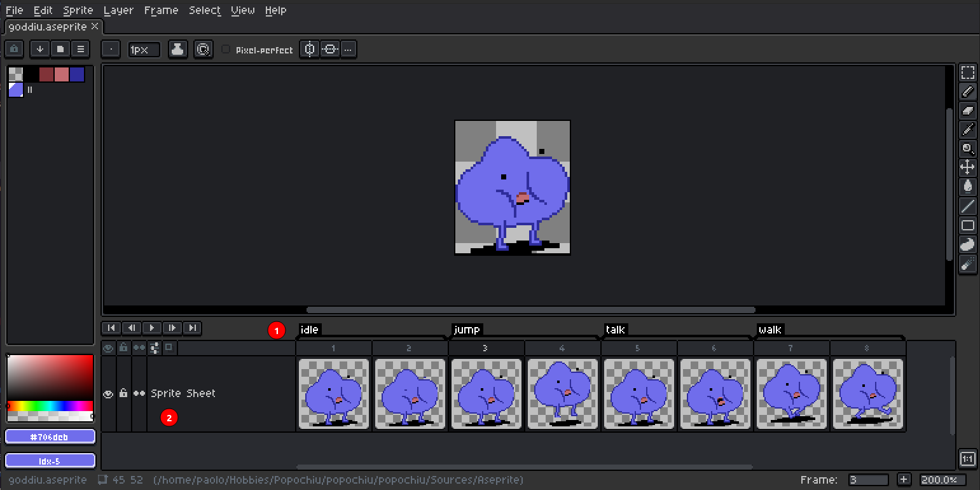Enable the Pixel-perfect checkbox
980x490 pixels.
[x=226, y=49]
